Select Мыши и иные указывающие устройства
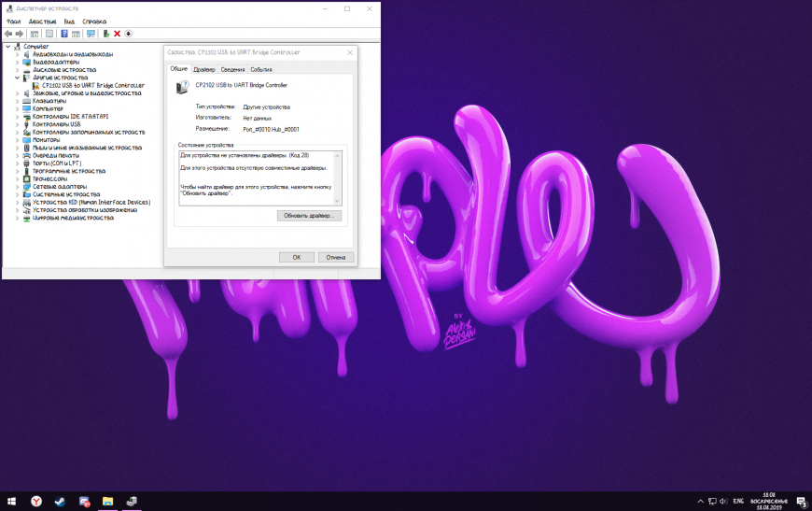The image size is (812, 511). pyautogui.click(x=87, y=148)
